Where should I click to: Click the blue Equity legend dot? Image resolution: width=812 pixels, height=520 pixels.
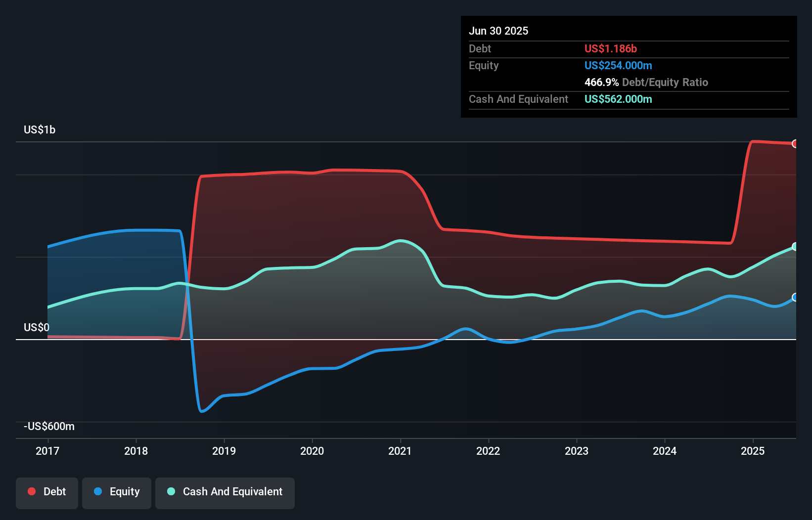tap(98, 491)
